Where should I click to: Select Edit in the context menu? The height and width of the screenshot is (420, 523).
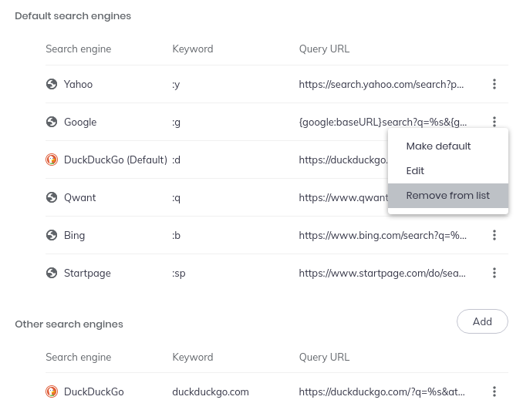point(415,170)
